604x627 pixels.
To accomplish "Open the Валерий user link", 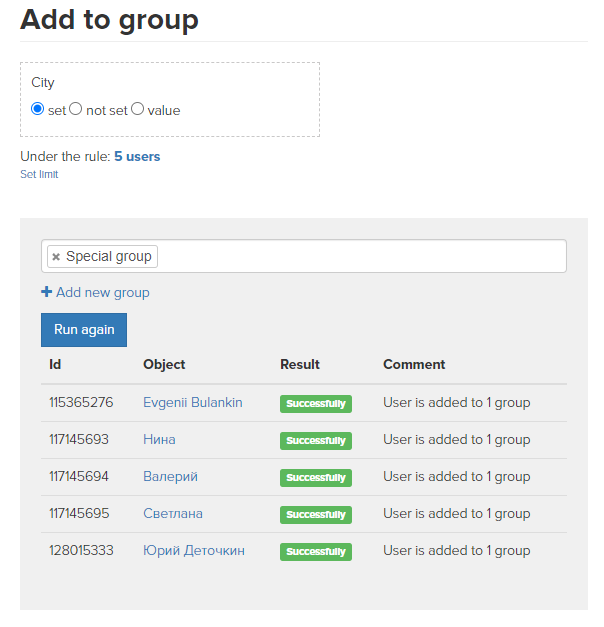I will (x=170, y=477).
